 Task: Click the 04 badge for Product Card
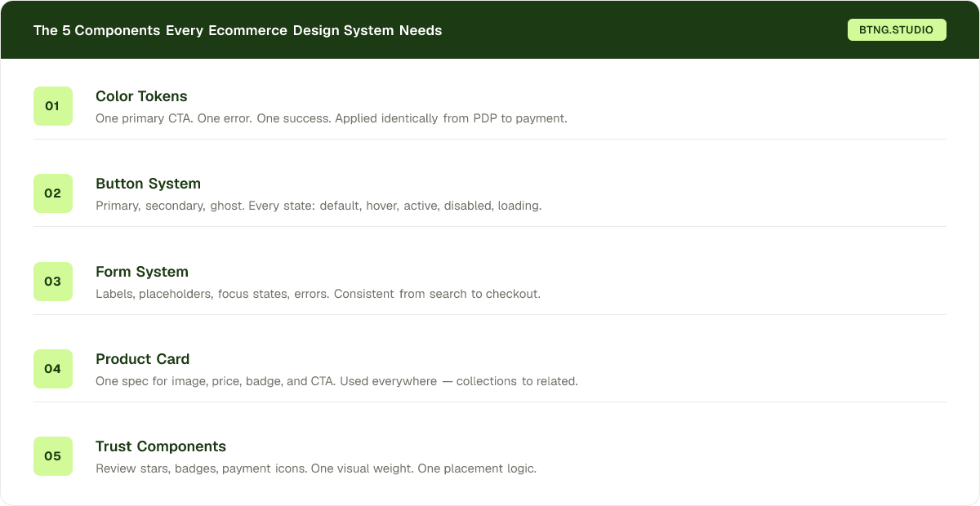tap(52, 369)
